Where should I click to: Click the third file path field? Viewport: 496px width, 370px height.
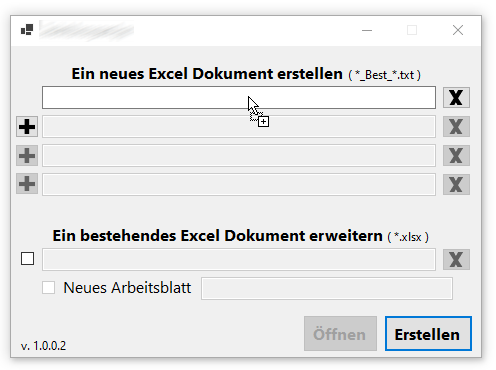point(239,155)
